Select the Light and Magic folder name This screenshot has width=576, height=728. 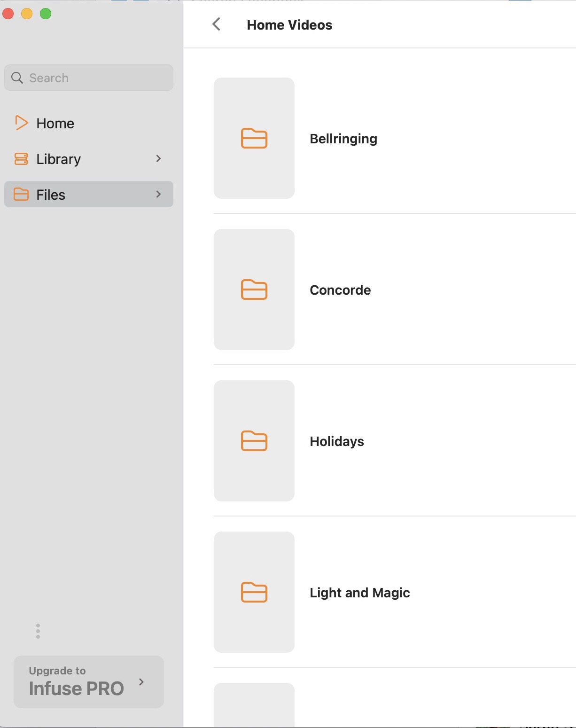pyautogui.click(x=360, y=593)
